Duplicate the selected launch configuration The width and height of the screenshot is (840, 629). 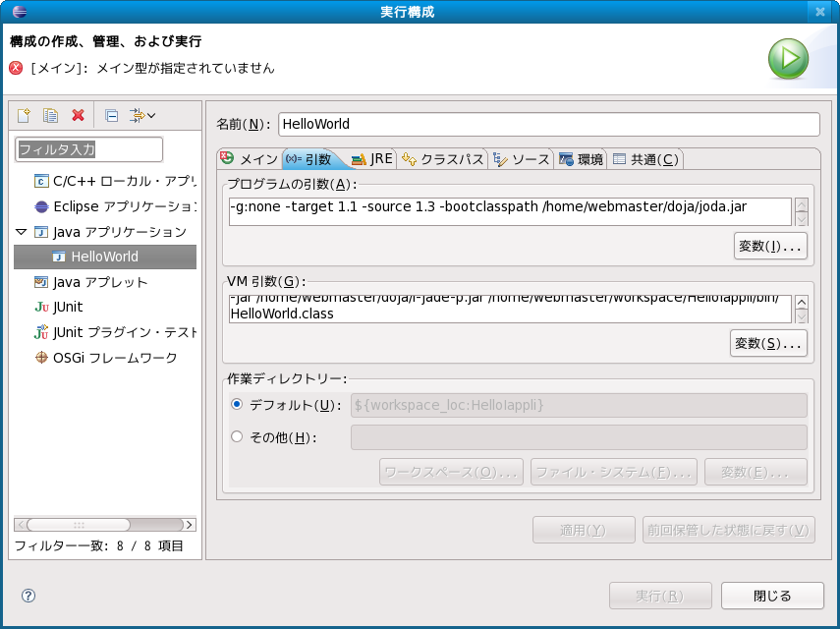[50, 115]
